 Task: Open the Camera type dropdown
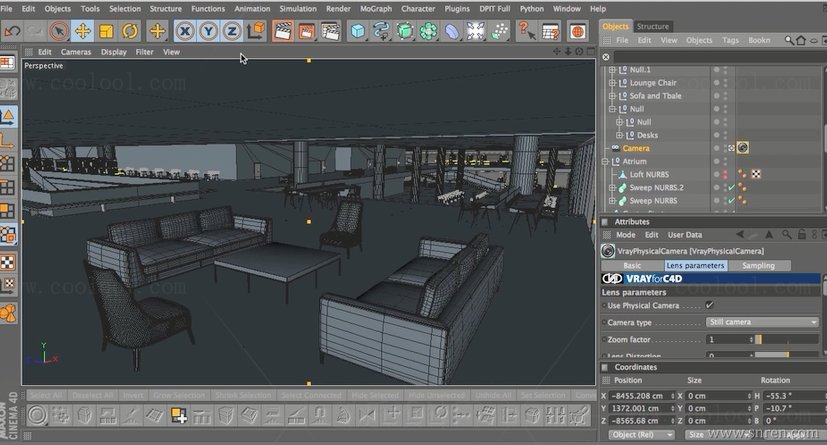(761, 322)
